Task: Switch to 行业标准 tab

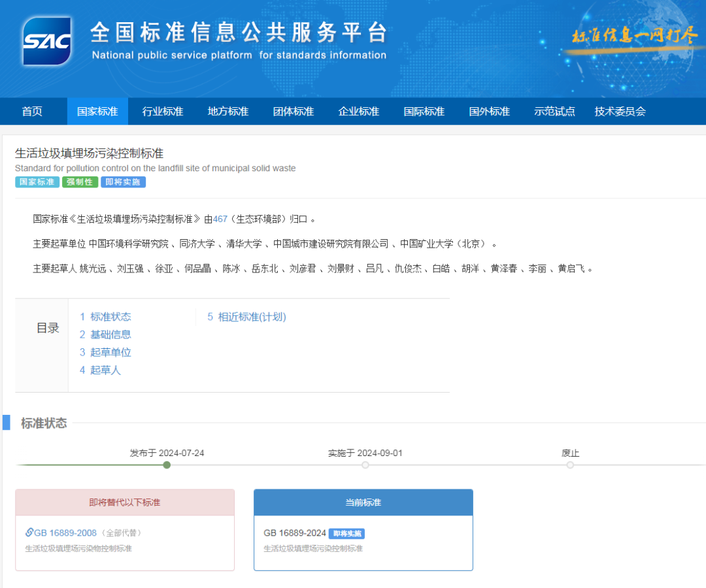Action: [x=163, y=111]
